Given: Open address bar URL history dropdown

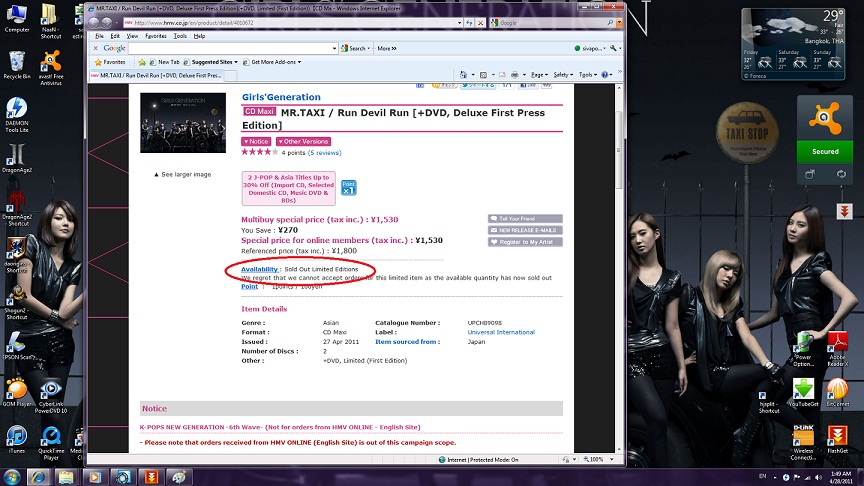Looking at the screenshot, I should tap(459, 23).
